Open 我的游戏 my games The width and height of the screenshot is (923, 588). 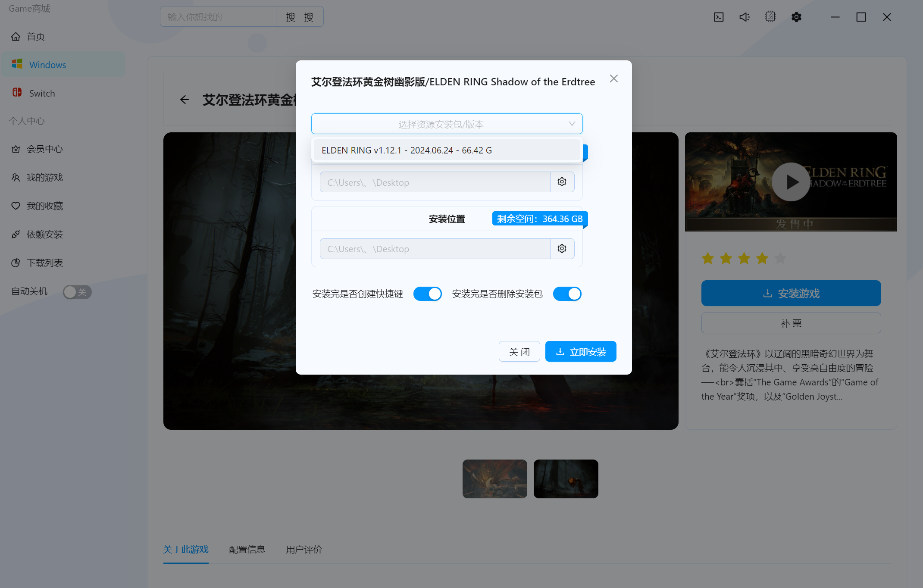(x=63, y=178)
